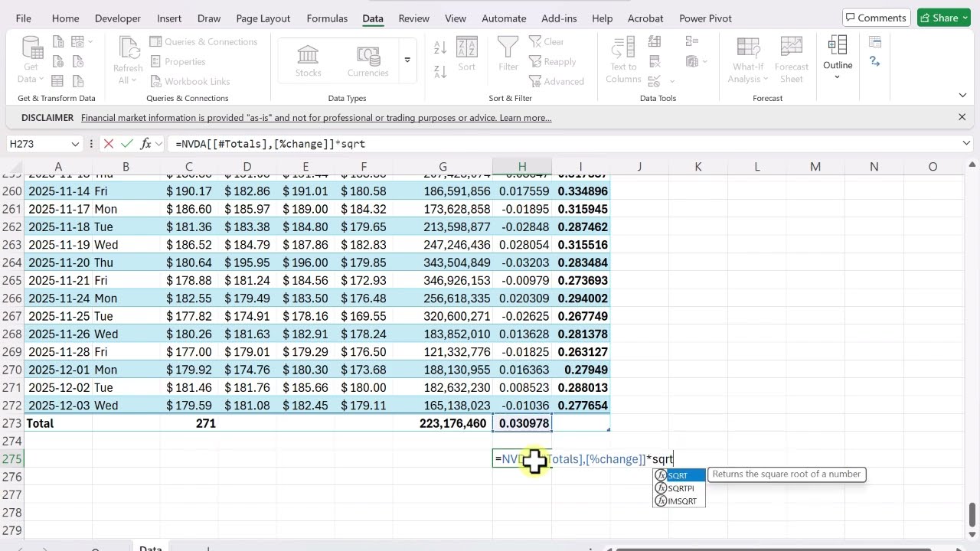Sort A to Z ascending
Viewport: 980px width, 551px height.
click(440, 47)
